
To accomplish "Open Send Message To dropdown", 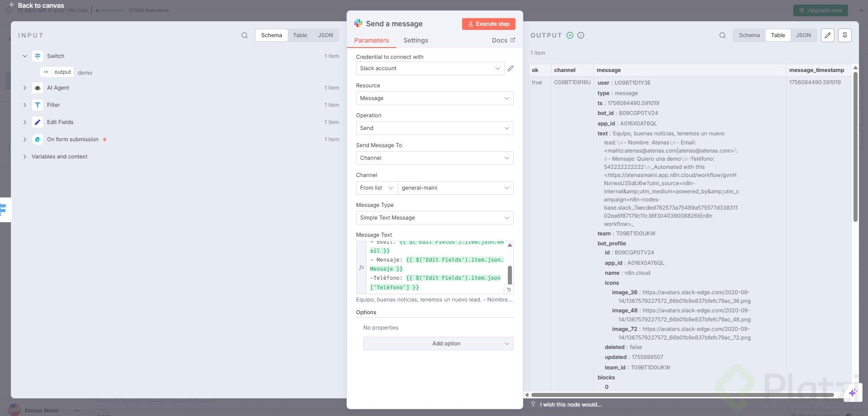I will point(434,158).
